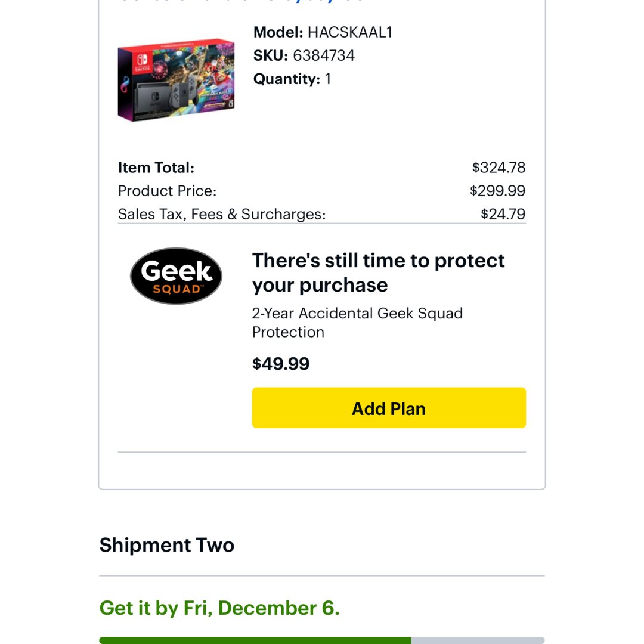This screenshot has width=644, height=644.
Task: Click the Sales Tax, Fees & Surcharges label
Action: tap(222, 214)
